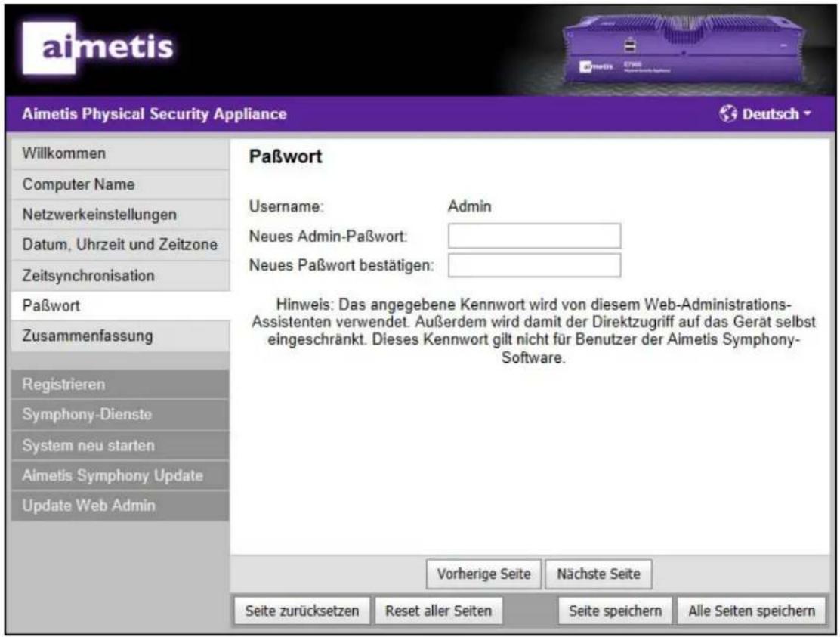
Task: Click the globe language icon
Action: click(x=728, y=113)
